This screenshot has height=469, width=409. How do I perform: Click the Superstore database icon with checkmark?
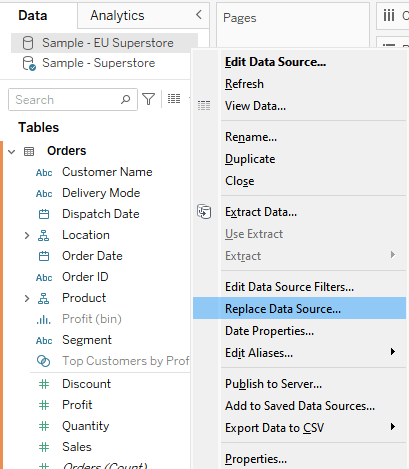tap(29, 63)
